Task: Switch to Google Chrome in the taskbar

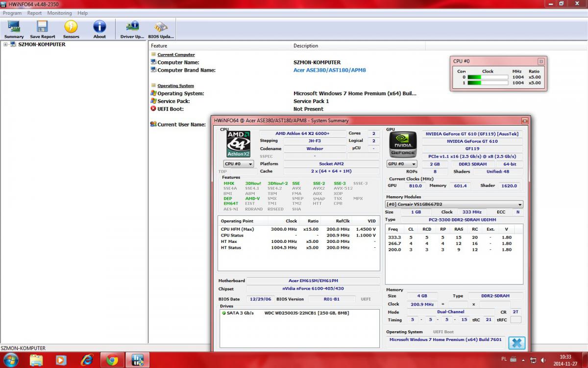Action: [112, 360]
